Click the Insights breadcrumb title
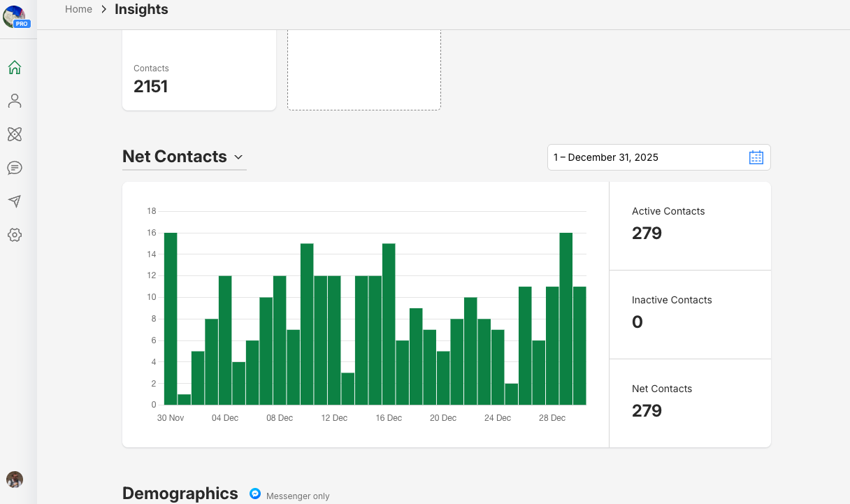 pos(141,9)
